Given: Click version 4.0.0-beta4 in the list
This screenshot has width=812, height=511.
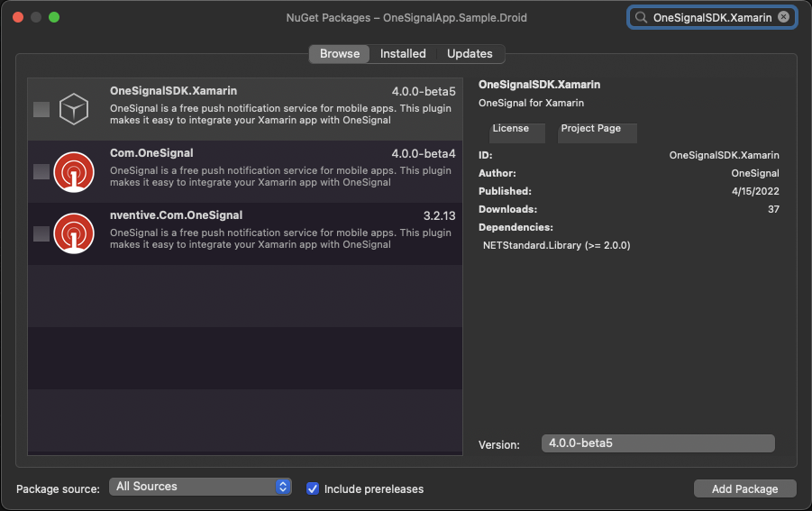Looking at the screenshot, I should coord(424,154).
